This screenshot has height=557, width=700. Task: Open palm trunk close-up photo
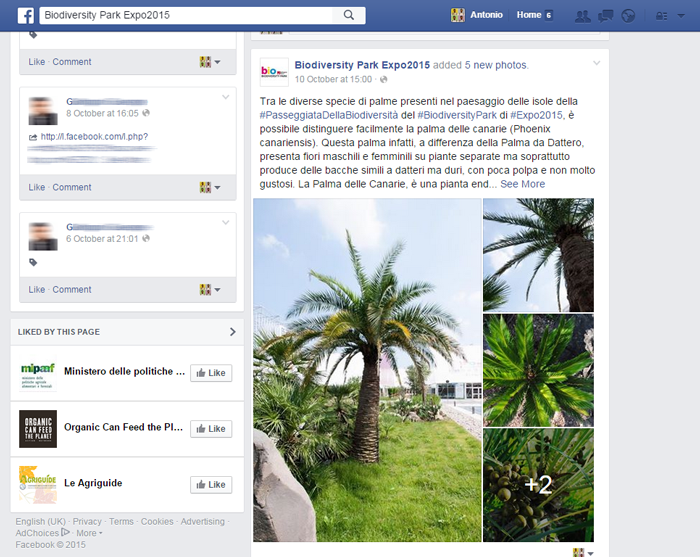click(x=538, y=255)
